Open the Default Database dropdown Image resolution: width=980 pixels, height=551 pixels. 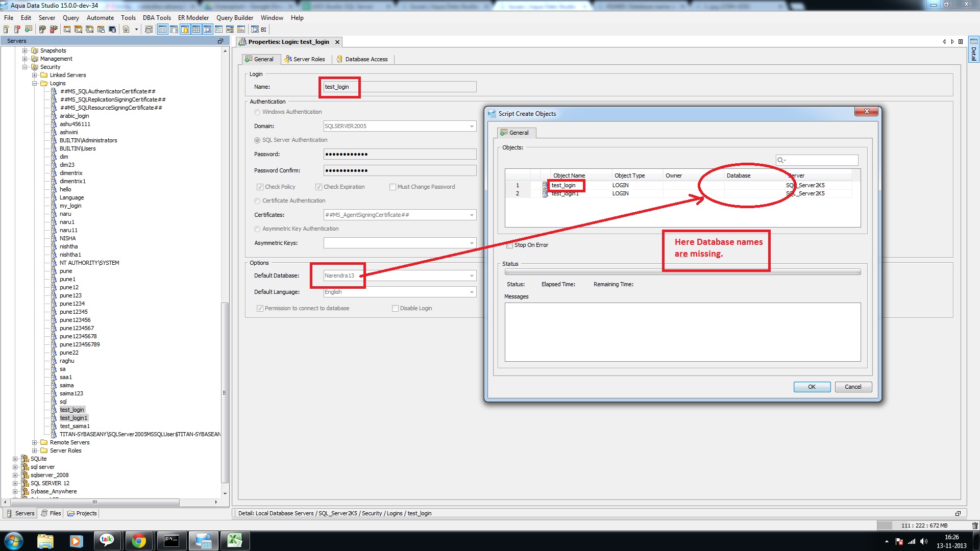click(x=472, y=275)
